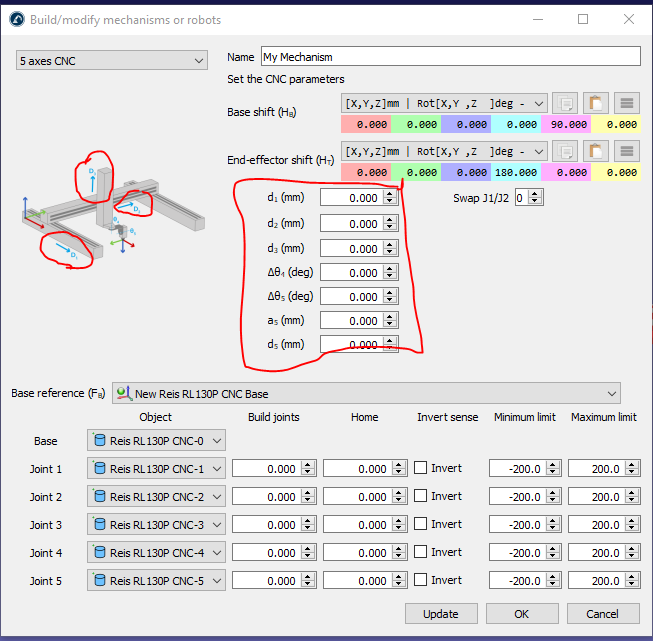
Task: Click the Reis RL130P CNC-0 object icon
Action: pos(99,441)
